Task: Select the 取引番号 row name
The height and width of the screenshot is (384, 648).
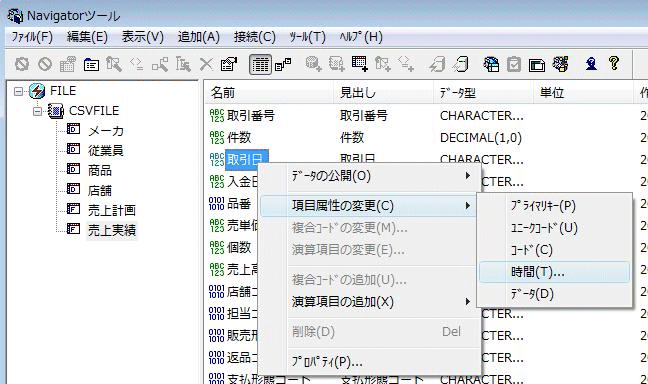Action: point(251,116)
